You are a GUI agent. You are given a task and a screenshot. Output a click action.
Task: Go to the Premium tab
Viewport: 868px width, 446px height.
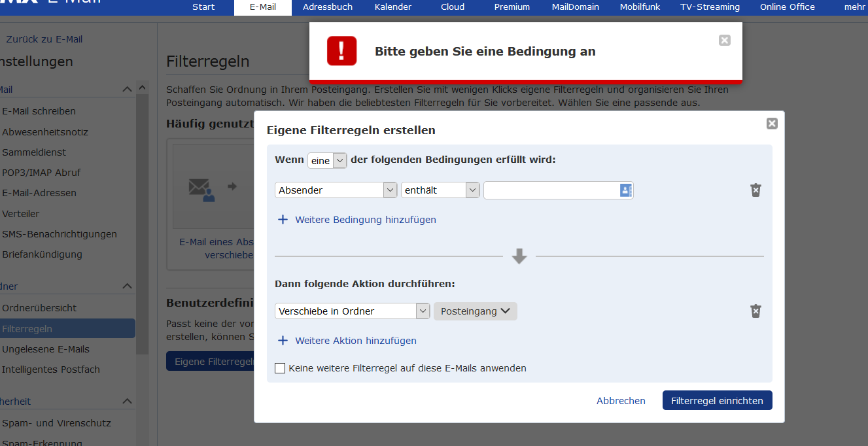[x=512, y=7]
